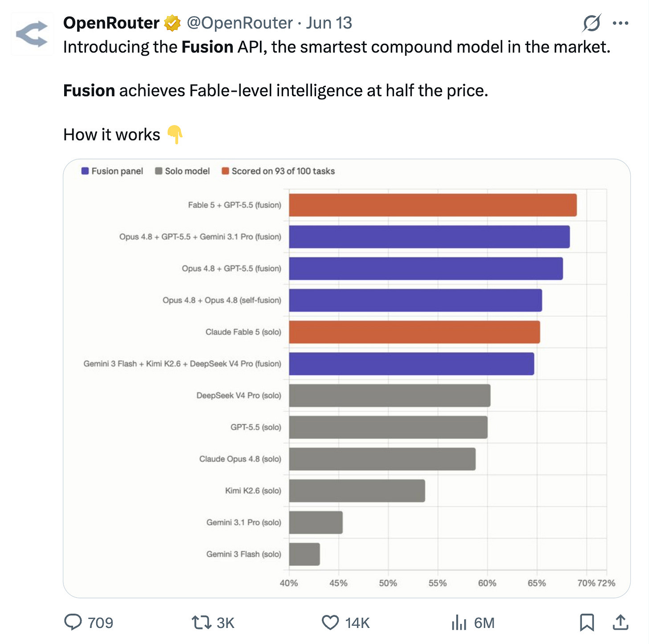Image resolution: width=649 pixels, height=644 pixels.
Task: Bookmark this post
Action: 587,622
